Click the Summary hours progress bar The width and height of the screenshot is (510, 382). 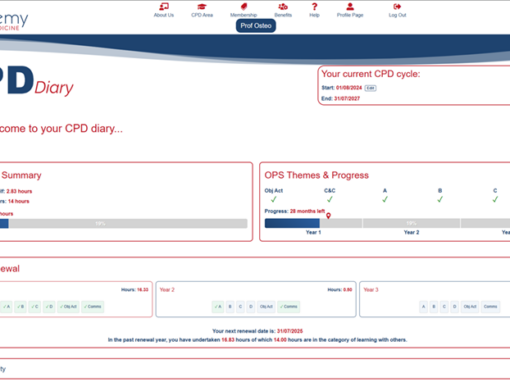pyautogui.click(x=123, y=223)
